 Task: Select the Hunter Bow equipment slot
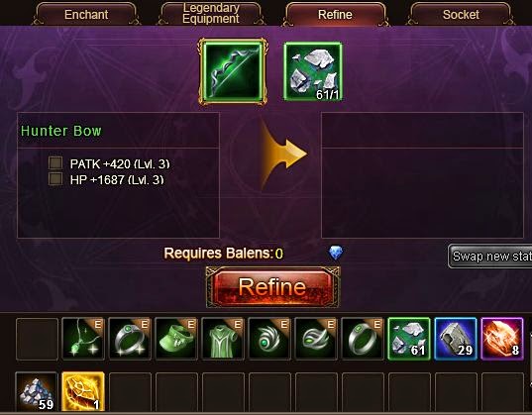pos(233,71)
